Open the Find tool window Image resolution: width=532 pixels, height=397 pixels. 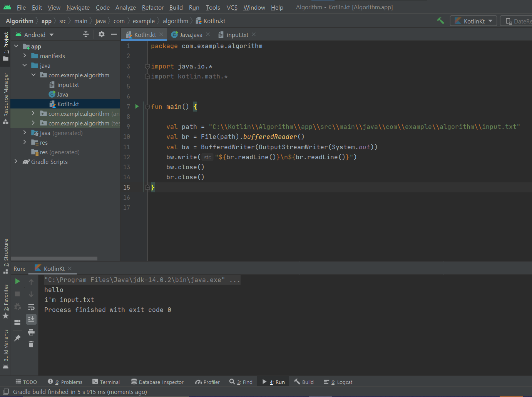tap(241, 382)
